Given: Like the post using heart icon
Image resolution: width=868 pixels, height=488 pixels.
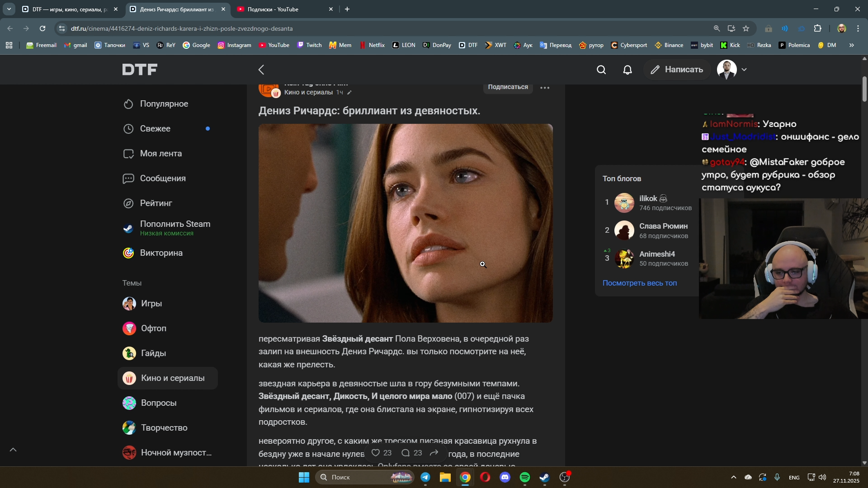Looking at the screenshot, I should coord(376,453).
